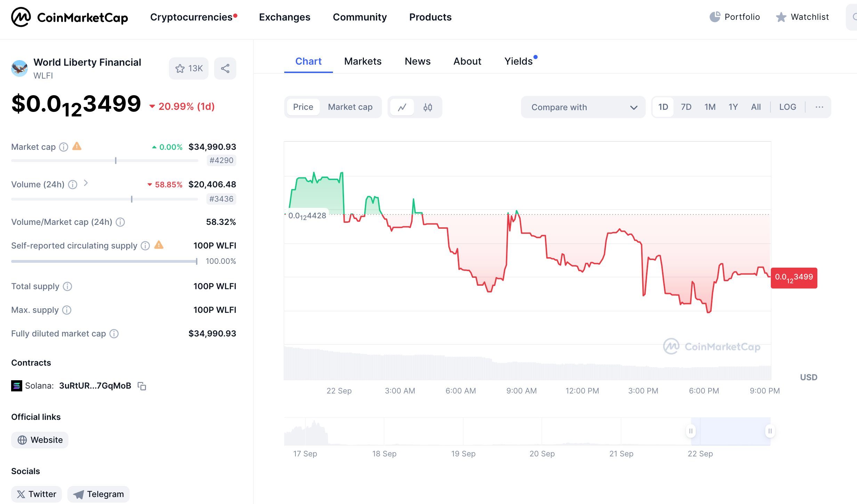The width and height of the screenshot is (857, 504).
Task: Select the 7D time range
Action: tap(686, 107)
